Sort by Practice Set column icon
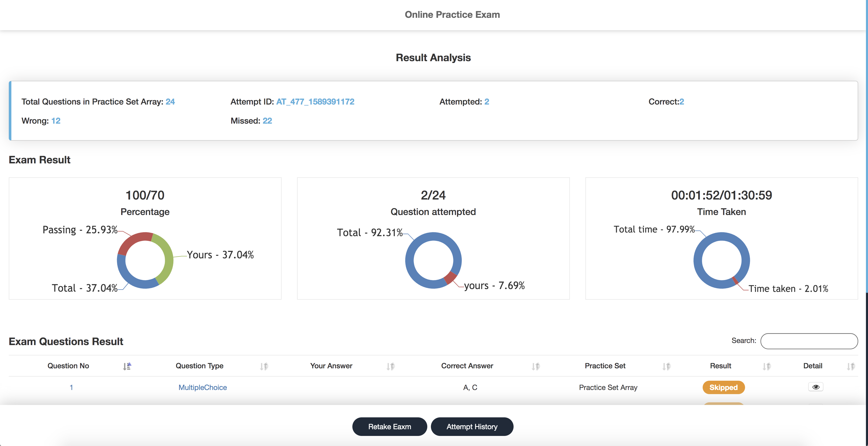The height and width of the screenshot is (446, 868). point(666,366)
